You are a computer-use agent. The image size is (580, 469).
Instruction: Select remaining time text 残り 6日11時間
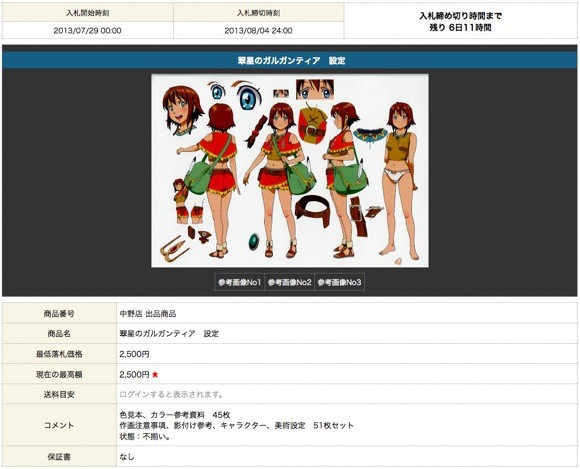(x=461, y=28)
